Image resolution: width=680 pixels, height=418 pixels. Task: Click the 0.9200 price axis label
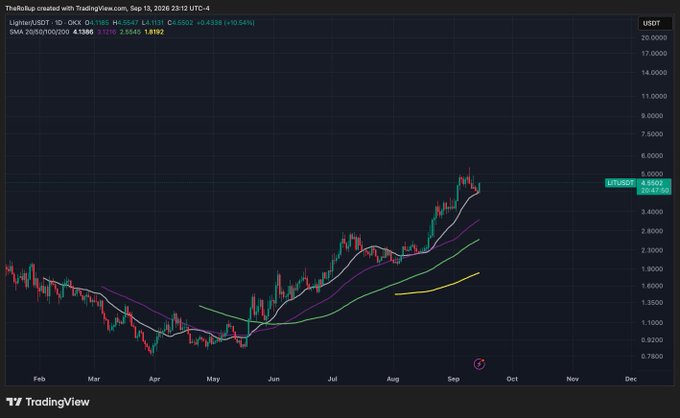pyautogui.click(x=652, y=340)
